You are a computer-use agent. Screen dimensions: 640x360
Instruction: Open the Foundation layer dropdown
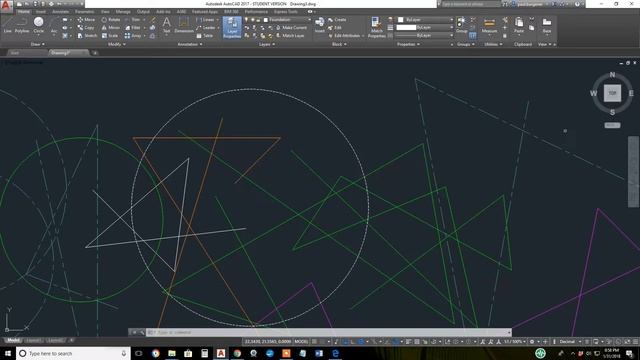[x=288, y=20]
